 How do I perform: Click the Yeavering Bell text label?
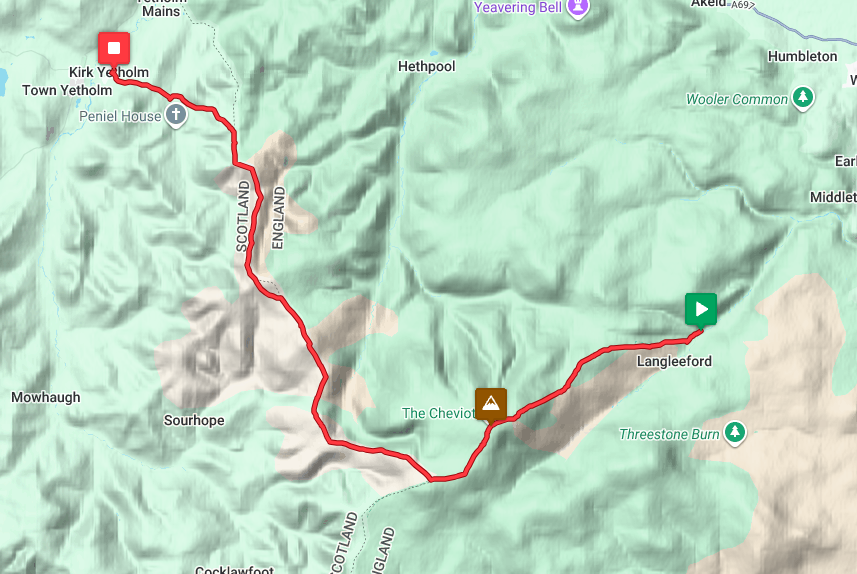coord(518,7)
